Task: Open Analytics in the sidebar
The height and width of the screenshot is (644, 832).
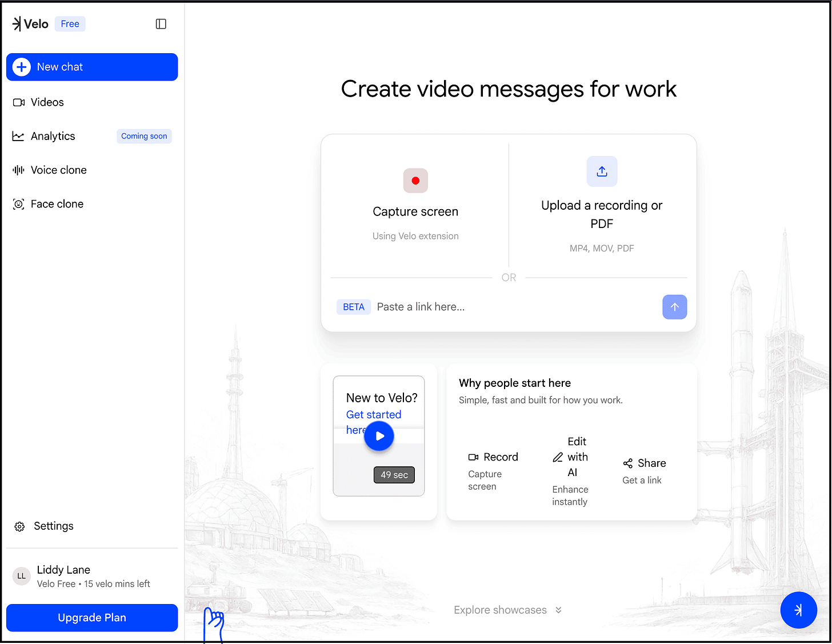Action: (92, 136)
